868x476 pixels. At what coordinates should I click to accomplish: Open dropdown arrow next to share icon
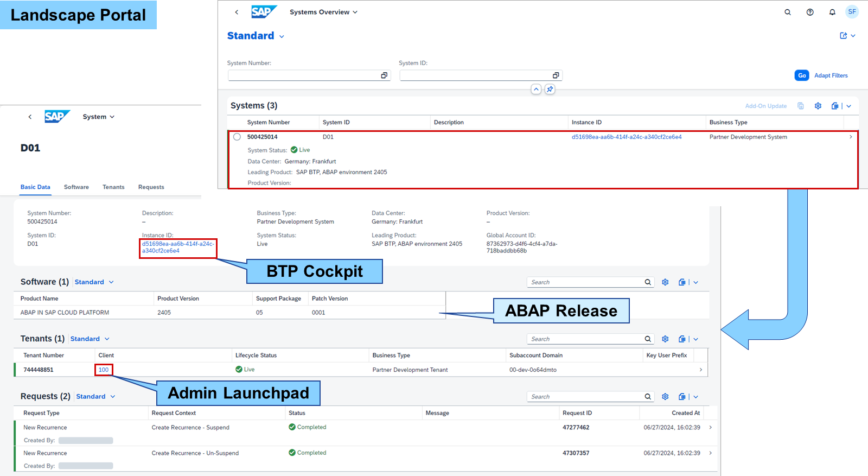[x=853, y=36]
